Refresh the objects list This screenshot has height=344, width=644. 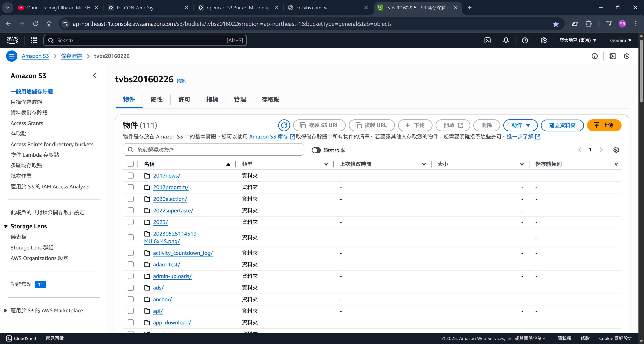coord(284,125)
